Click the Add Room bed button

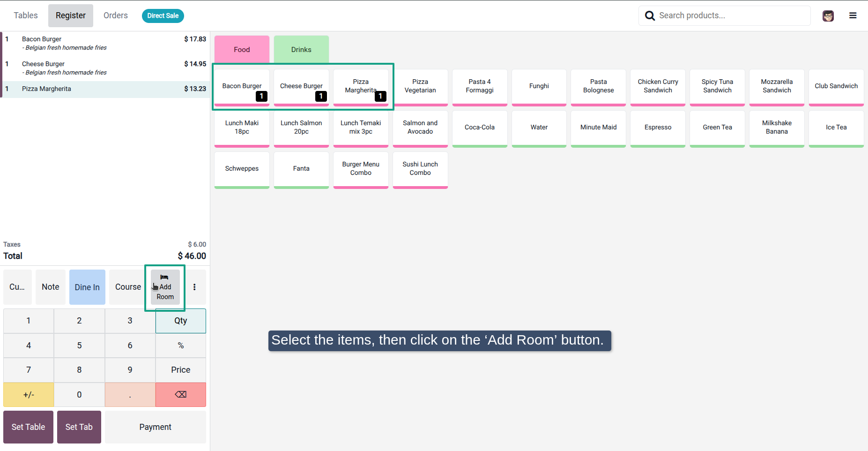click(x=165, y=287)
